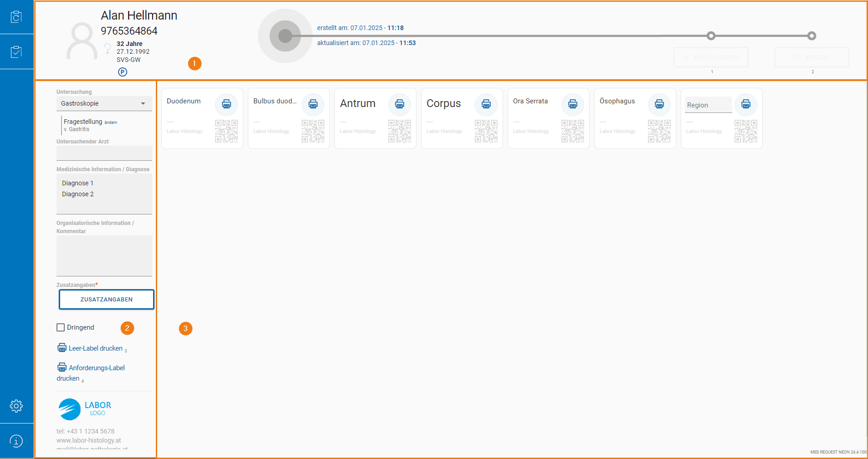Click erstellt am: 07.01.2025 timestamp
Image resolution: width=868 pixels, height=459 pixels.
coord(360,28)
